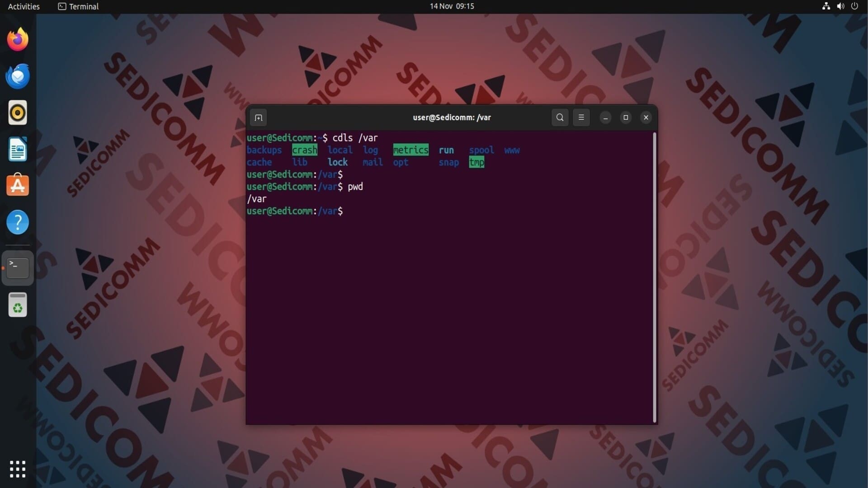Click the 'run' entry in listing
The image size is (868, 488).
point(446,150)
